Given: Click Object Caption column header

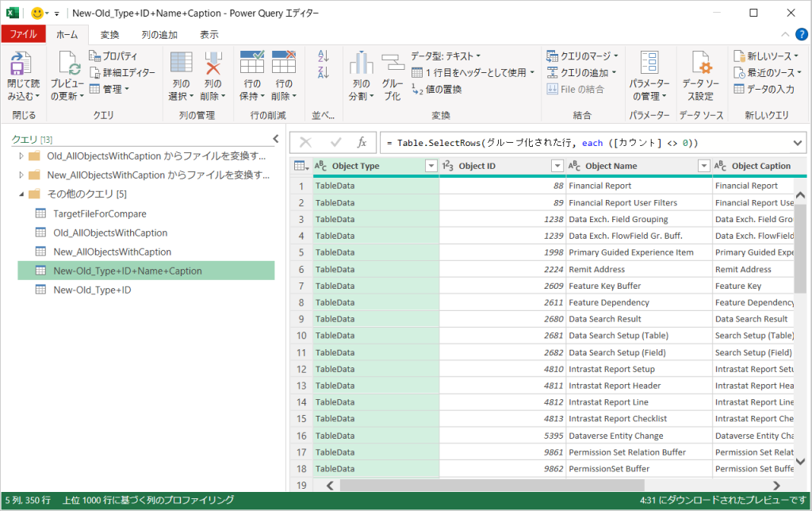Looking at the screenshot, I should tap(759, 166).
